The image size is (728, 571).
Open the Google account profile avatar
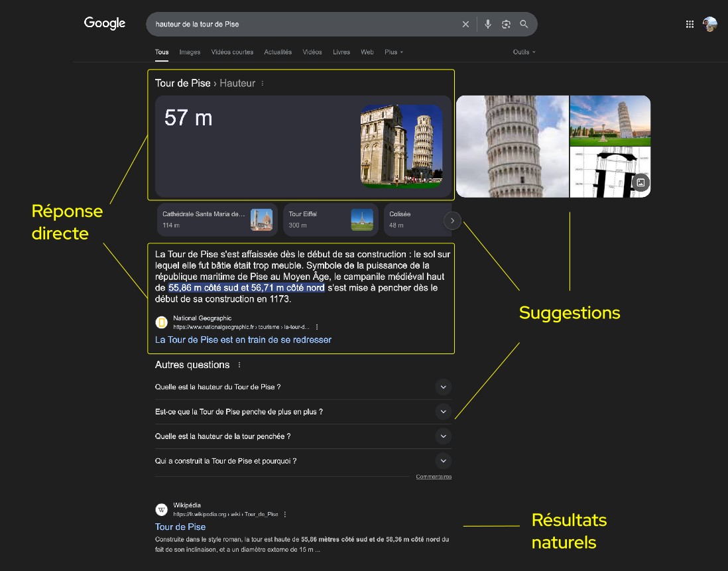point(710,25)
